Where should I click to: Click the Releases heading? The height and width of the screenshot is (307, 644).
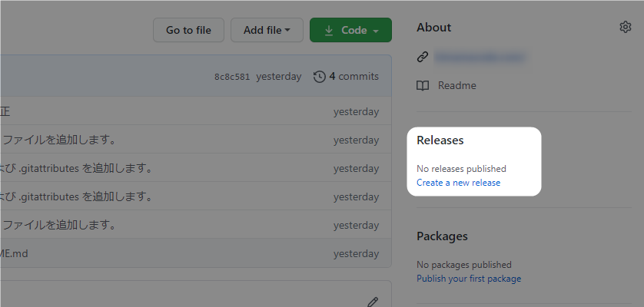coord(440,140)
